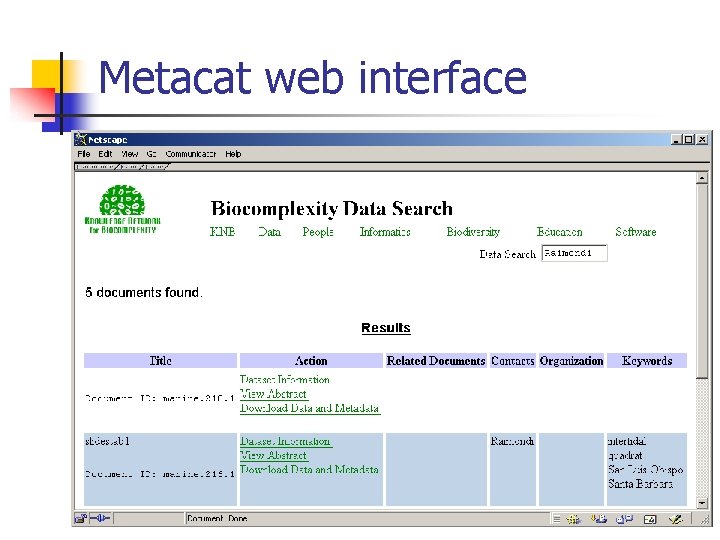Click the vertical scrollbar thumb

click(x=702, y=281)
